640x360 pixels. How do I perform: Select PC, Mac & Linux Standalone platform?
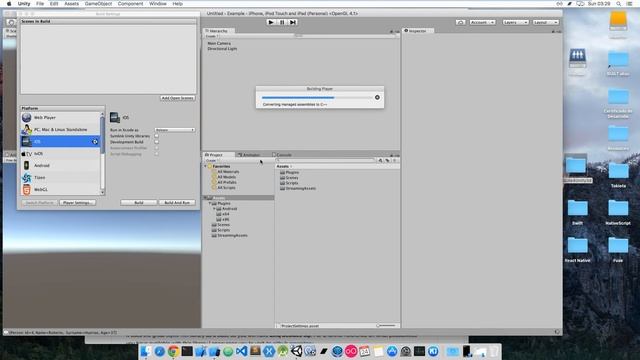tap(60, 129)
